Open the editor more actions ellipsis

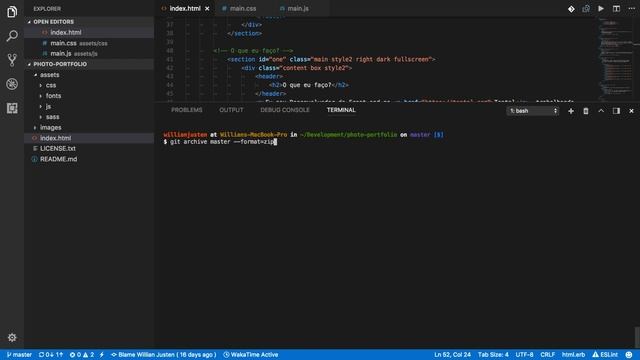(631, 9)
